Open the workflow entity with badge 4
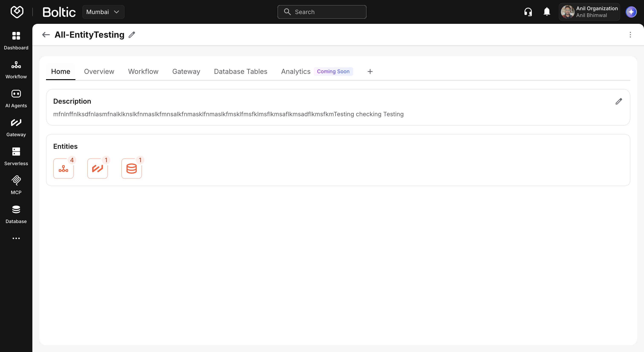The image size is (644, 352). click(x=63, y=169)
